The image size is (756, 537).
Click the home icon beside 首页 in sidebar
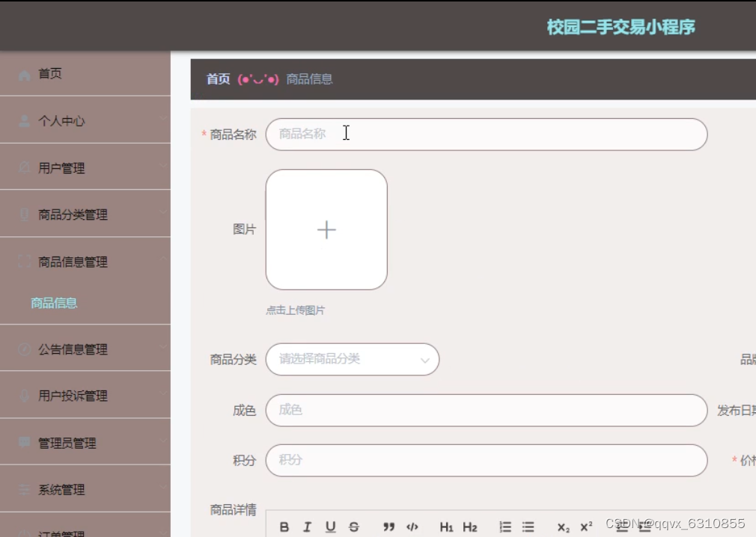click(x=24, y=75)
